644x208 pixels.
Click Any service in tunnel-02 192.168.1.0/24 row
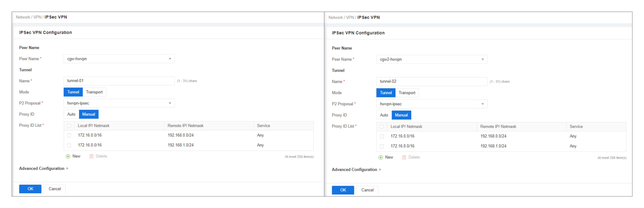click(573, 146)
